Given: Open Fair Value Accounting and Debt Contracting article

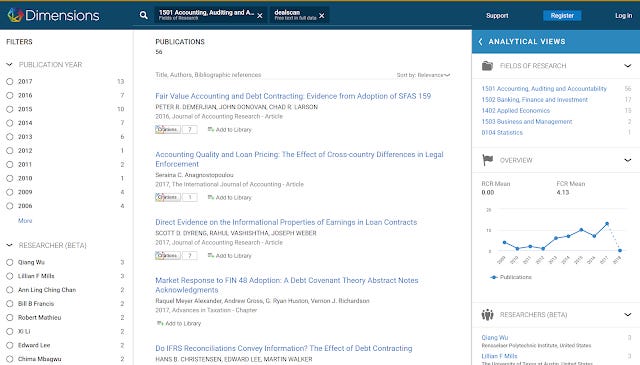Looking at the screenshot, I should coord(293,96).
